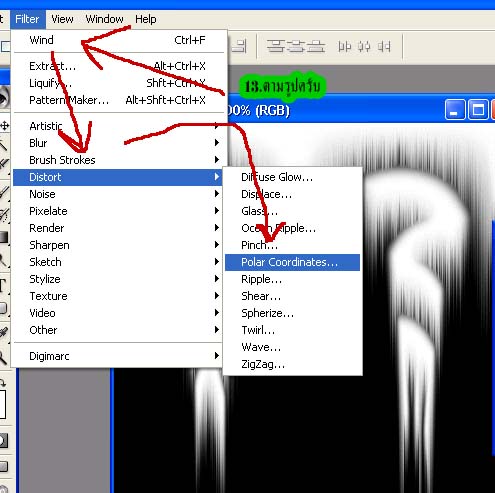
Task: Click the align top edges icon
Action: [x=275, y=46]
